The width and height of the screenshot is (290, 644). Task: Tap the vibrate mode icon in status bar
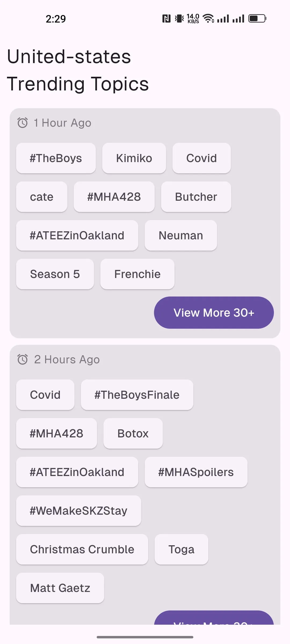tap(179, 19)
